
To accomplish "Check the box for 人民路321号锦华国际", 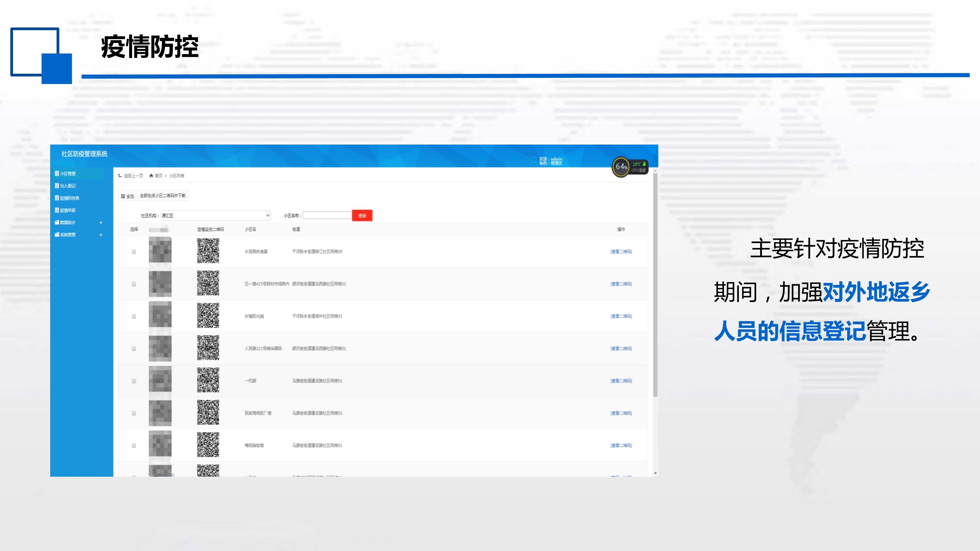I will point(134,349).
